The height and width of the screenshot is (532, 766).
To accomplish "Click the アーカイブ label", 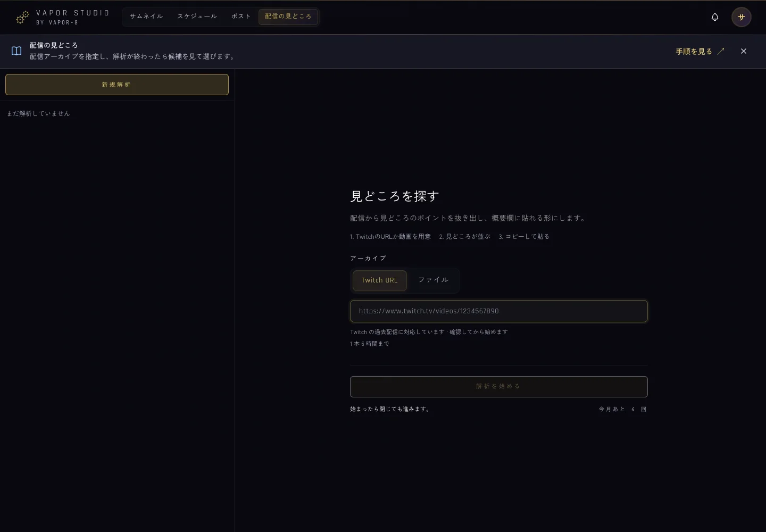I will click(368, 258).
